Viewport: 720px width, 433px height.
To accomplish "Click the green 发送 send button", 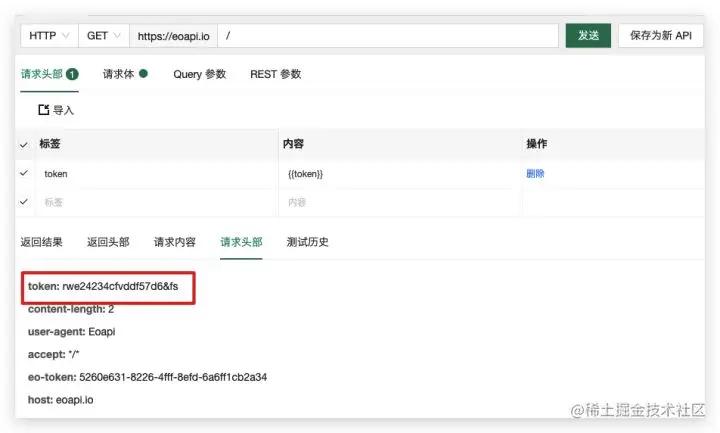I will (x=588, y=35).
